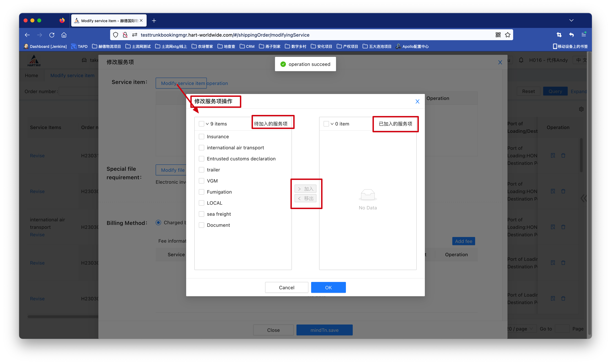Viewport: 611px width, 364px height.
Task: Expand the 9 items dropdown chevron
Action: [207, 124]
